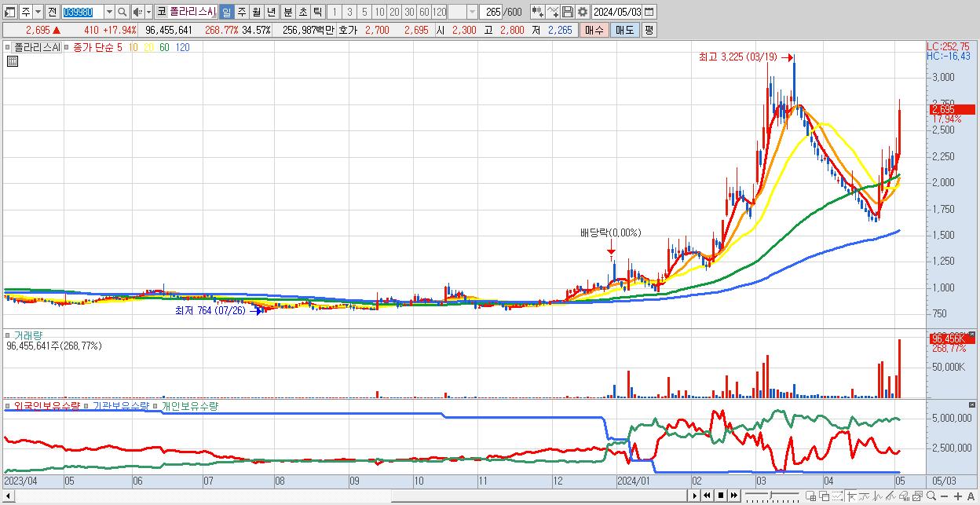Image resolution: width=980 pixels, height=505 pixels.
Task: Click the bar count field showing 265
Action: click(x=491, y=12)
